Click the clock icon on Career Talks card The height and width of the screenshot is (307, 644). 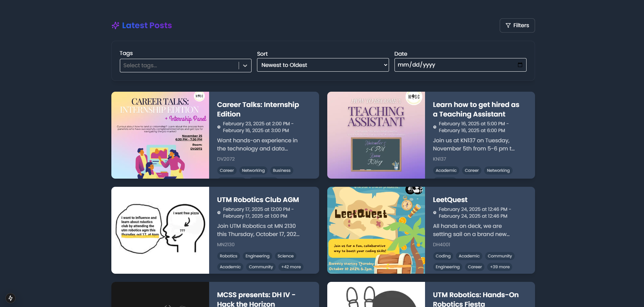pyautogui.click(x=219, y=127)
